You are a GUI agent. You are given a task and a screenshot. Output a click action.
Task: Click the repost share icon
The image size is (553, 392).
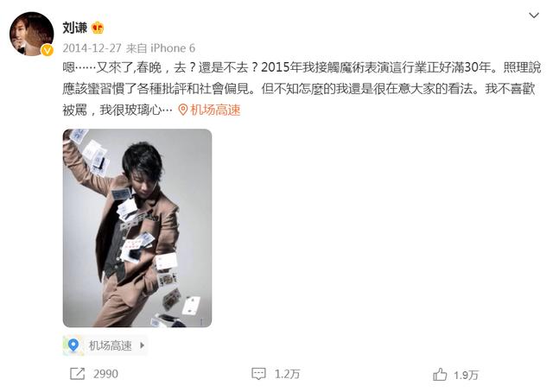(x=77, y=374)
